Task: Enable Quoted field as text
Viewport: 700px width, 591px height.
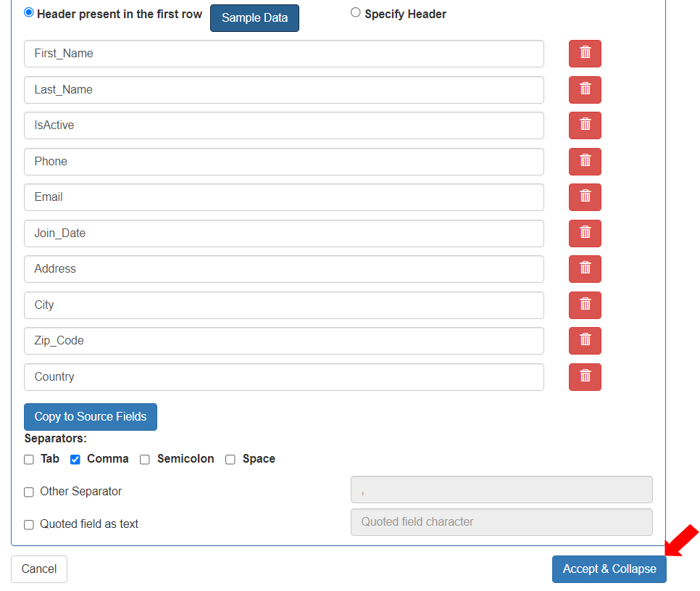Action: point(28,524)
